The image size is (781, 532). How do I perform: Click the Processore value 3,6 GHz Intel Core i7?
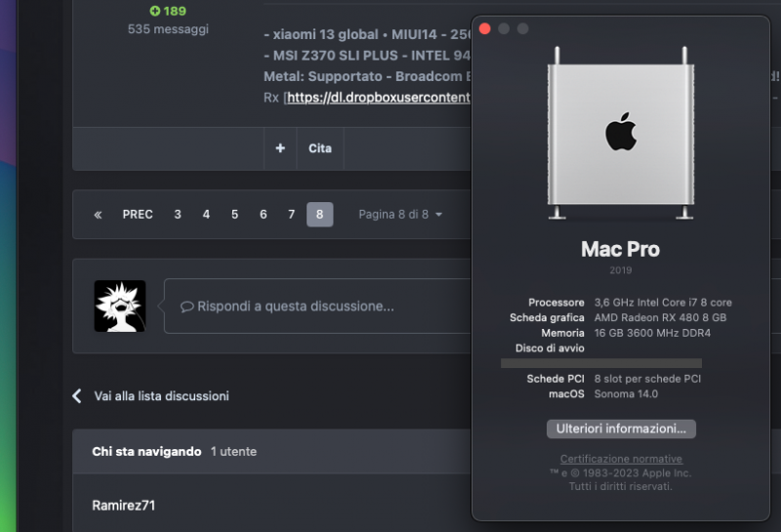pos(663,303)
